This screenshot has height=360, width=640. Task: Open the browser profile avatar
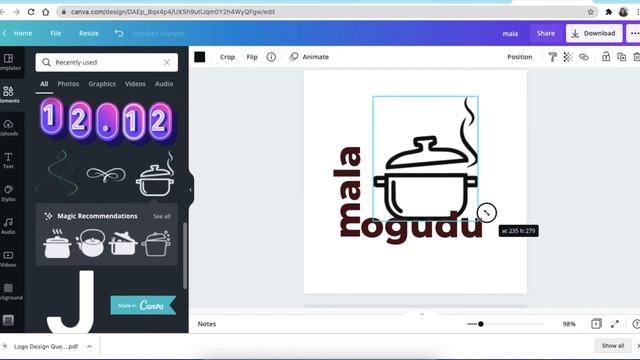coord(623,12)
